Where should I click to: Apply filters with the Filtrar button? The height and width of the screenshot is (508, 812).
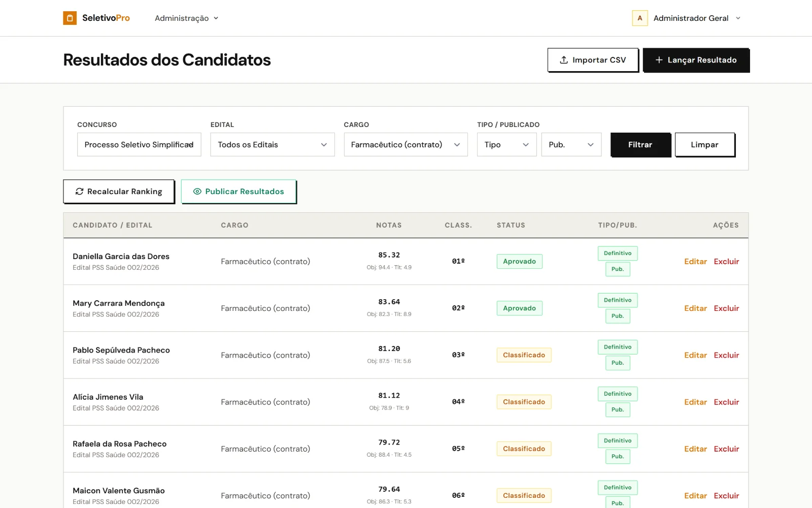(x=640, y=145)
